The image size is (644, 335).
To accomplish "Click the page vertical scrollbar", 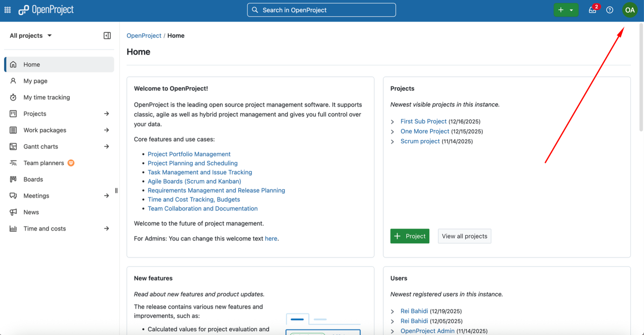I will click(x=641, y=77).
